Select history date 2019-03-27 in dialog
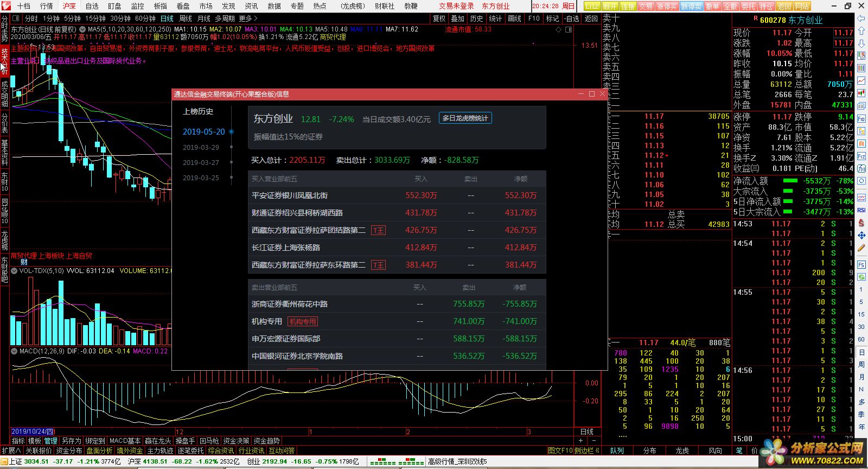Image resolution: width=868 pixels, height=469 pixels. point(201,162)
